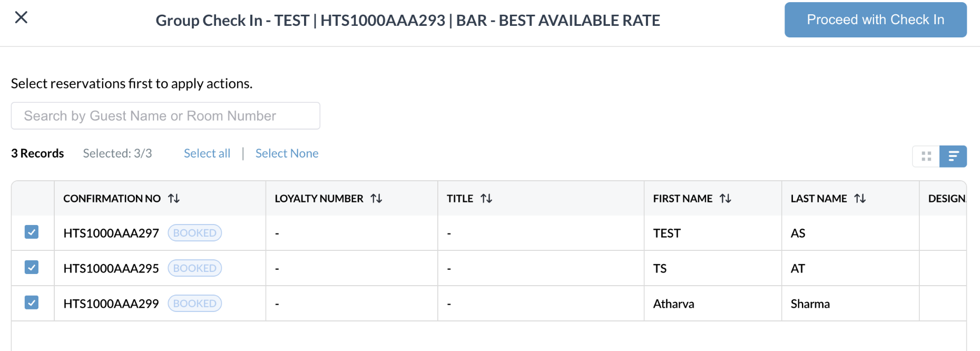The width and height of the screenshot is (980, 351).
Task: Switch to grid card view
Action: (x=926, y=157)
